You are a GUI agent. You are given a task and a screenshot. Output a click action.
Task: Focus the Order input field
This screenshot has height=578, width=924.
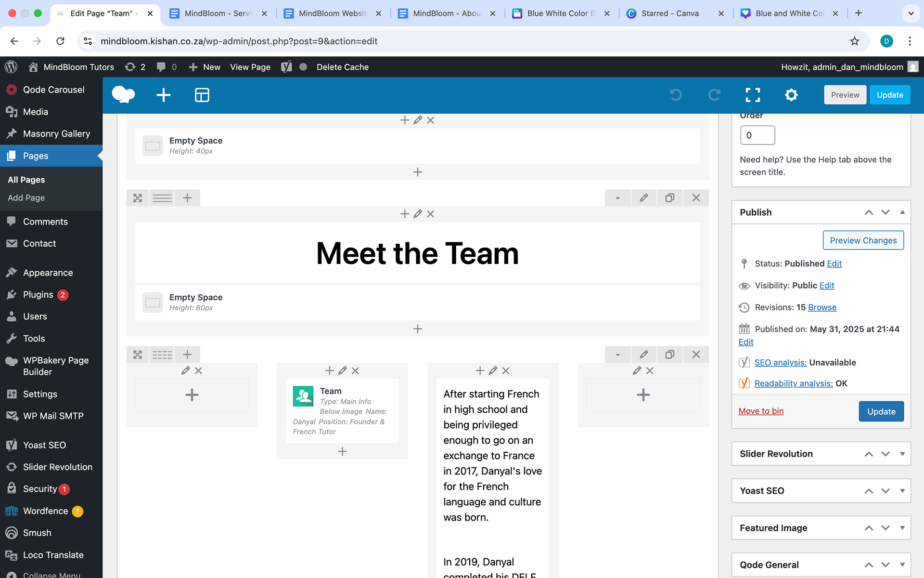pos(757,135)
